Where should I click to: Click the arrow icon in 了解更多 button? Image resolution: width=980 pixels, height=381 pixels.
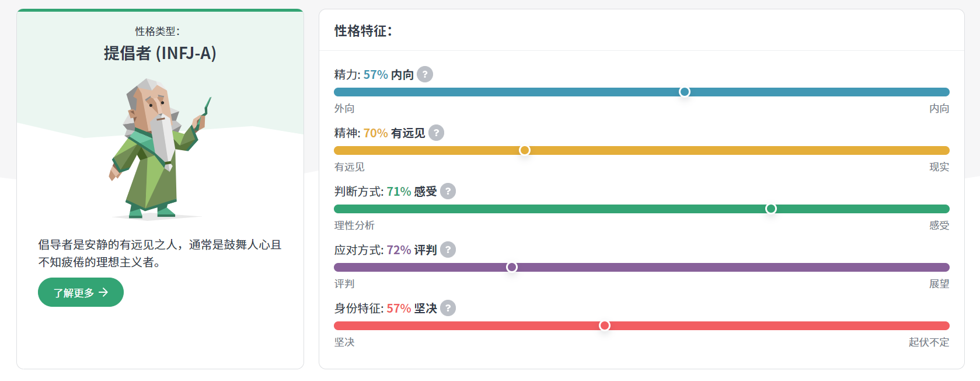104,292
